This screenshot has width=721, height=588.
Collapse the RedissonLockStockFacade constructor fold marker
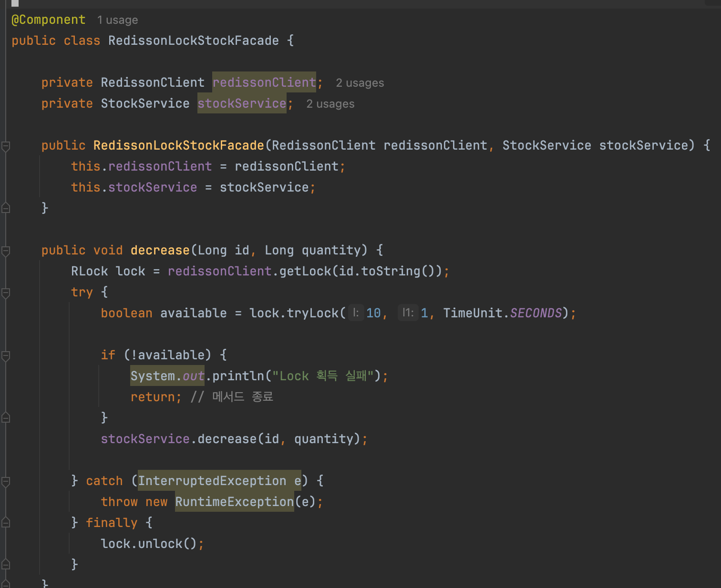(x=6, y=147)
